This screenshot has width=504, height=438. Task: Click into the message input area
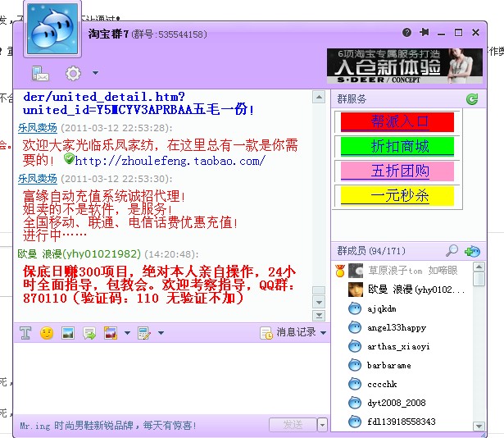[x=172, y=378]
